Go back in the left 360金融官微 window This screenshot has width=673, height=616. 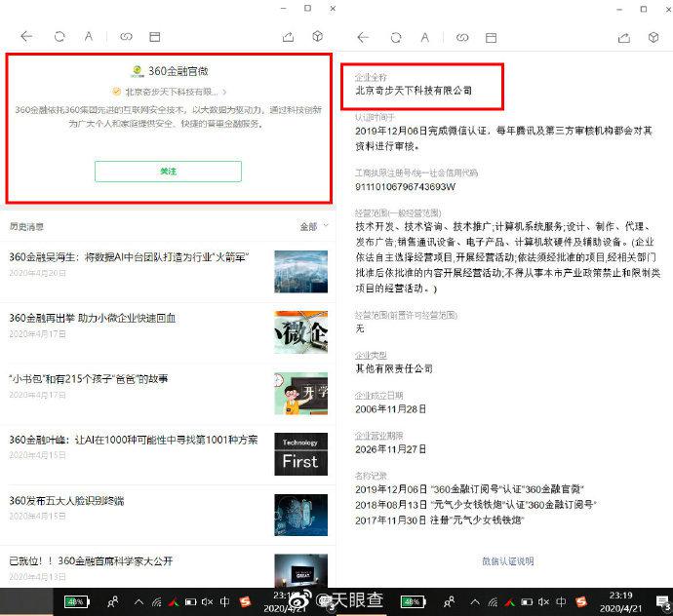point(26,36)
